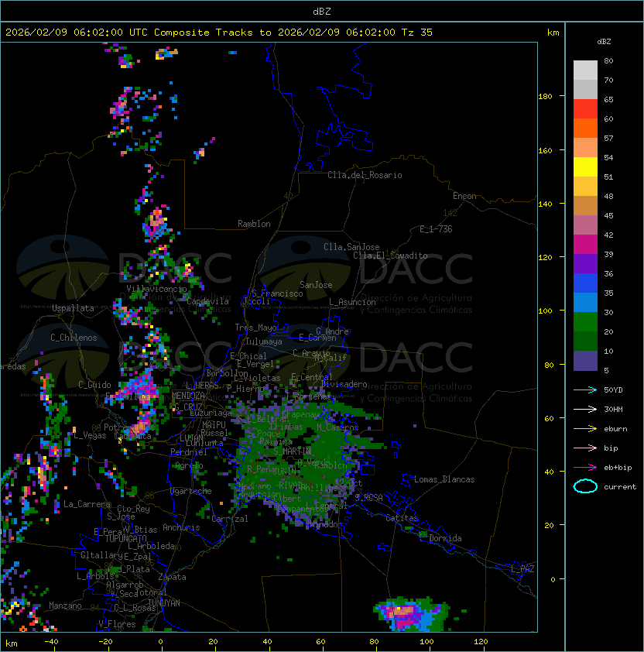
Task: Click the 'Ugarteche' map label
Action: (x=191, y=491)
